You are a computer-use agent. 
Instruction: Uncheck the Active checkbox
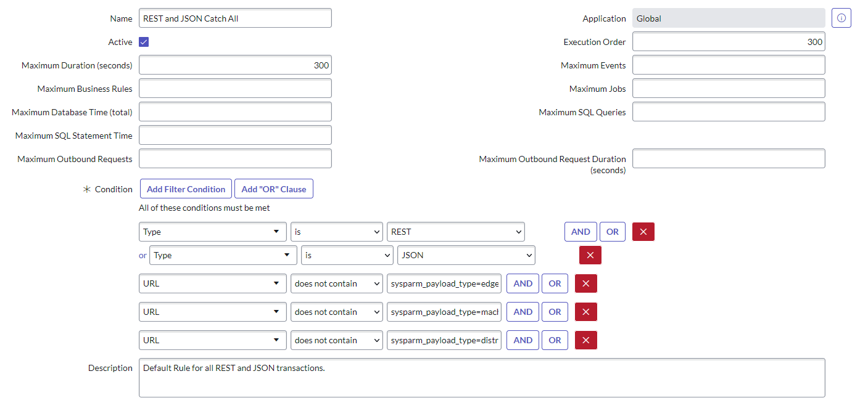coord(144,42)
